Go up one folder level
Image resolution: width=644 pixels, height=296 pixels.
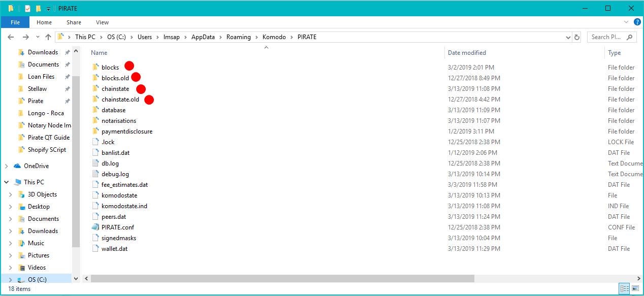(48, 37)
